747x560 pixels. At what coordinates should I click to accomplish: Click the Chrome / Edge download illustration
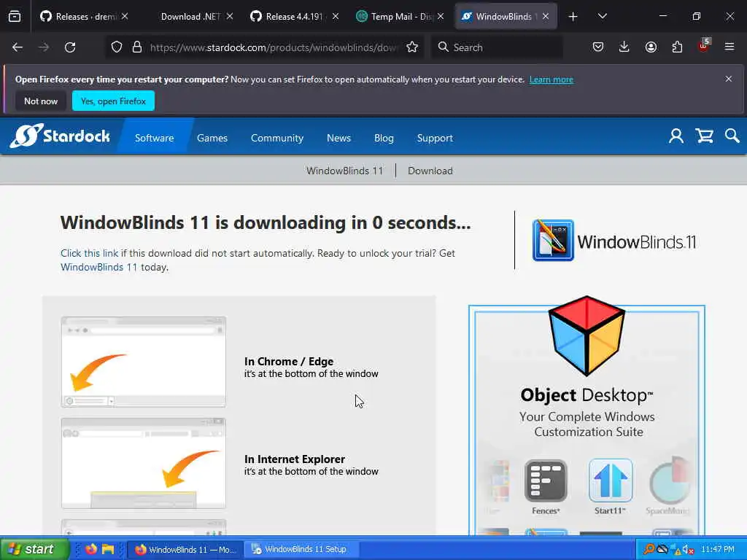pyautogui.click(x=144, y=362)
